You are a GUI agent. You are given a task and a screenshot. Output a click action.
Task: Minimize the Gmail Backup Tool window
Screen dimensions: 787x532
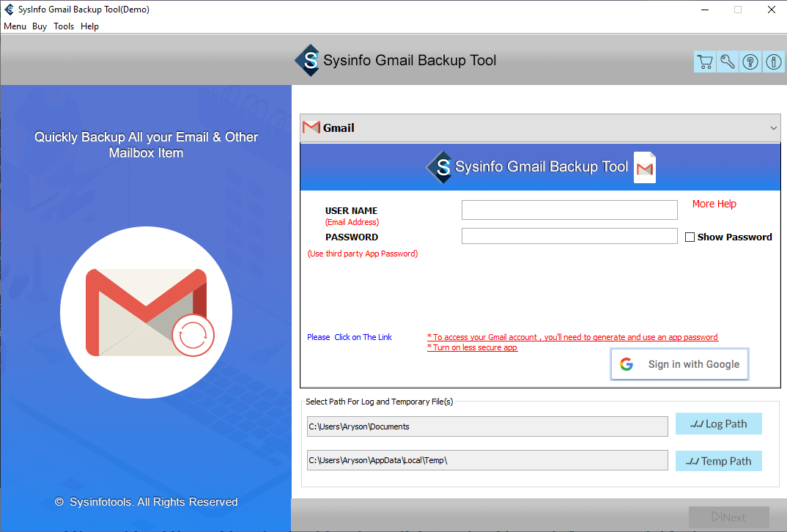(705, 10)
